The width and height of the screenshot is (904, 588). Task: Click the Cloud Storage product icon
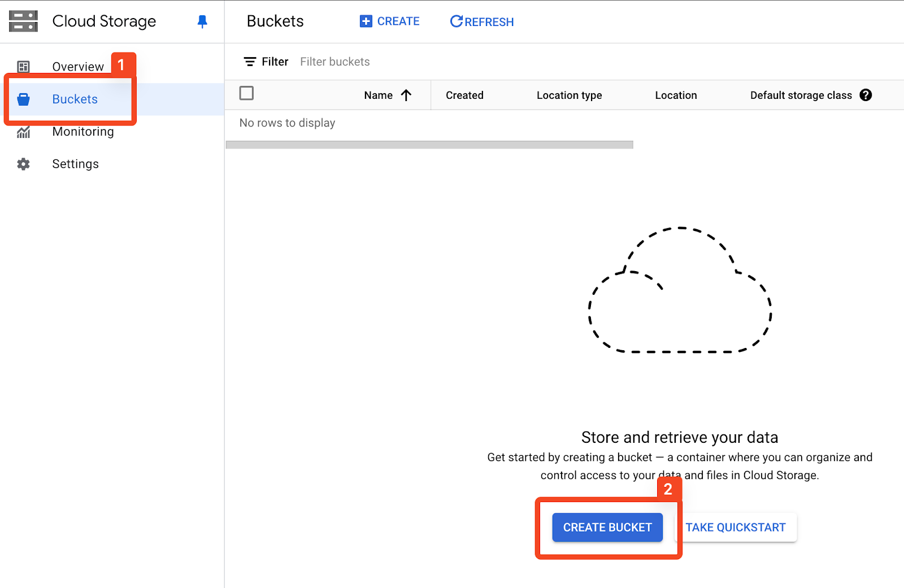pos(23,21)
